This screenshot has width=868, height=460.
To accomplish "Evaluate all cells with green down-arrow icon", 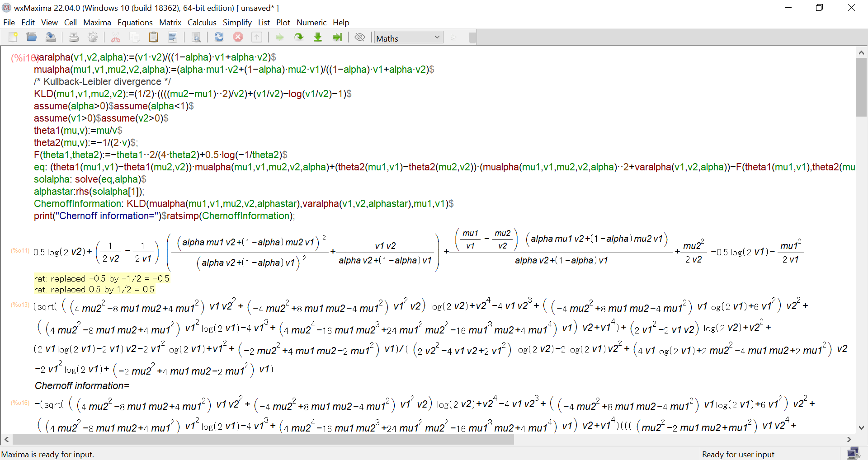I will coord(318,38).
